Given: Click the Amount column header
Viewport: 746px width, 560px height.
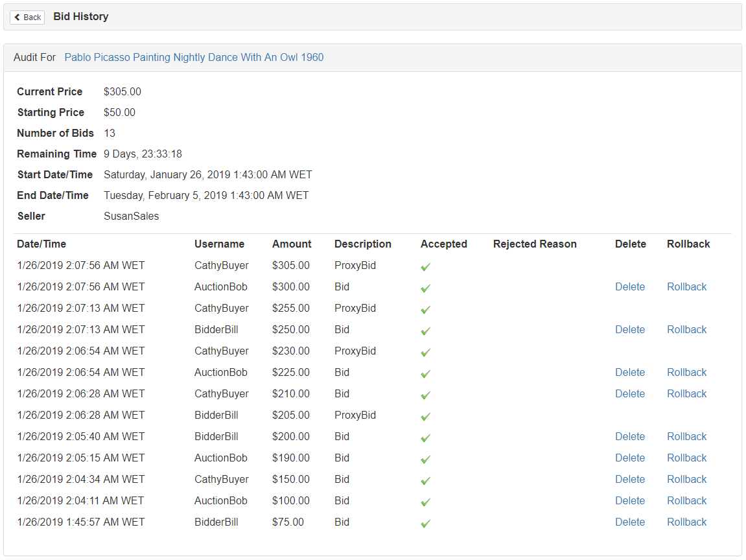Looking at the screenshot, I should point(292,244).
